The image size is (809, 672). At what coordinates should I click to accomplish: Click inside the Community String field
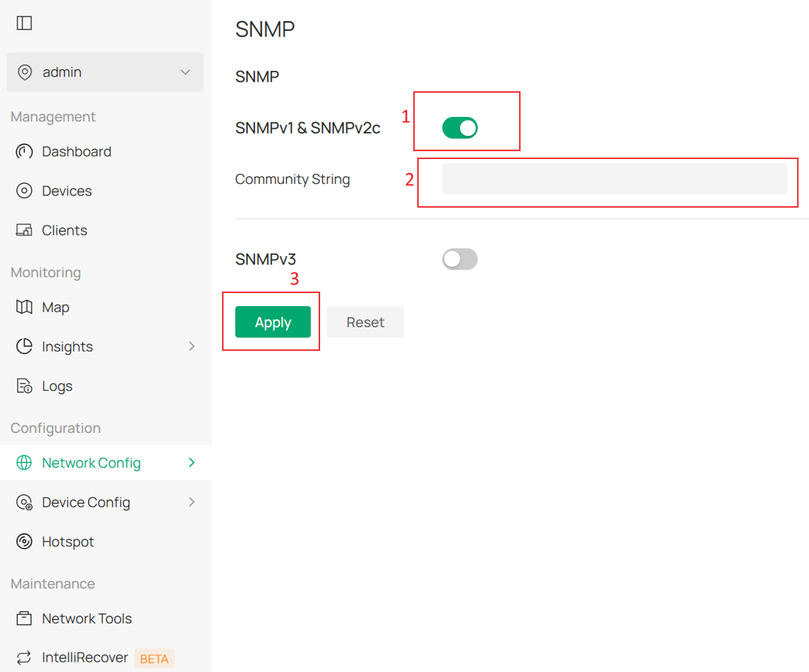point(613,179)
